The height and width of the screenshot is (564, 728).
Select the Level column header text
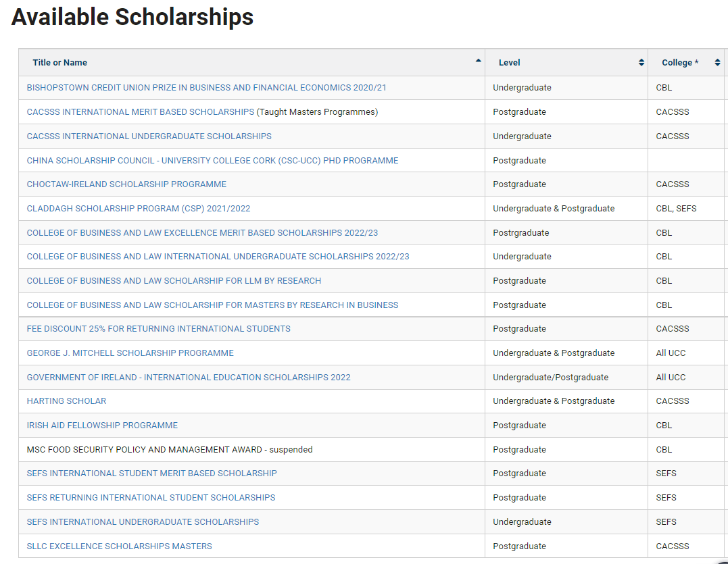509,63
